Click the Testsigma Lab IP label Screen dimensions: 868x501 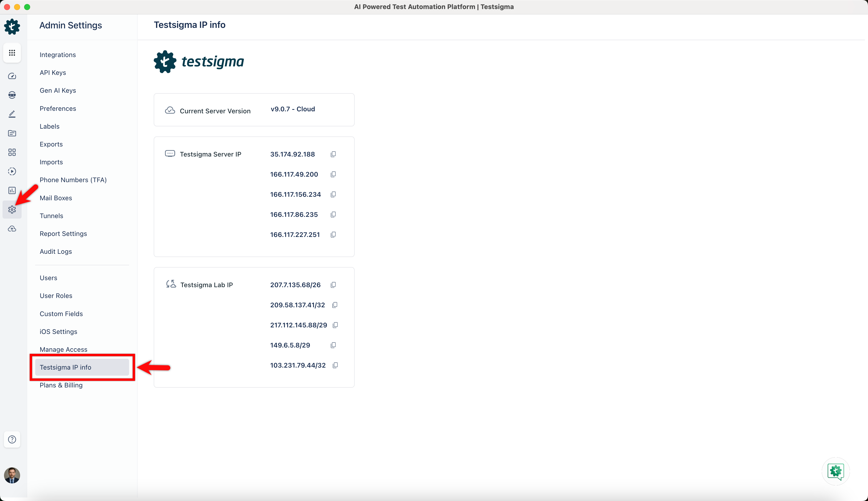pos(207,285)
